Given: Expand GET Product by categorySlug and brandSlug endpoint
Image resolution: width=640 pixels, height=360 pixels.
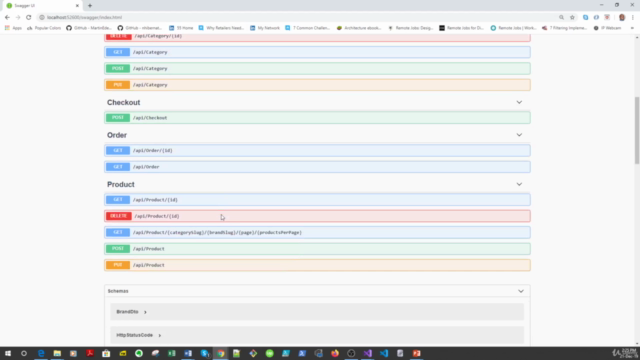Looking at the screenshot, I should [x=317, y=232].
